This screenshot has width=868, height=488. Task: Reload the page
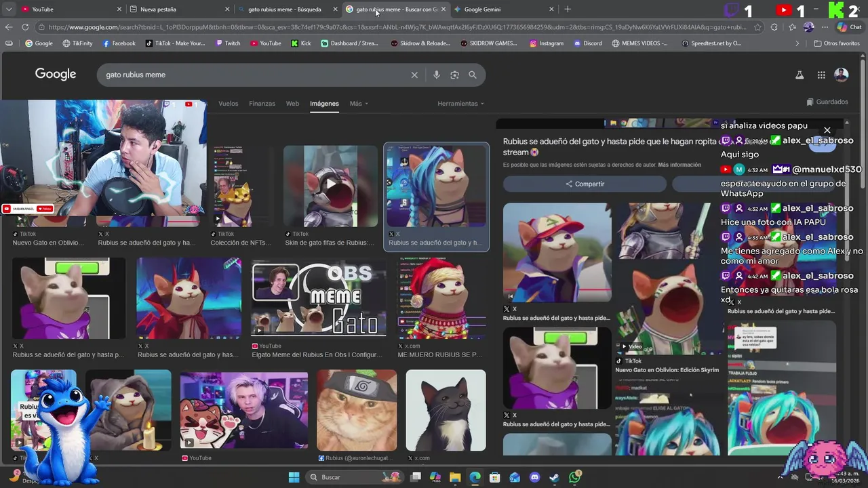tap(25, 27)
